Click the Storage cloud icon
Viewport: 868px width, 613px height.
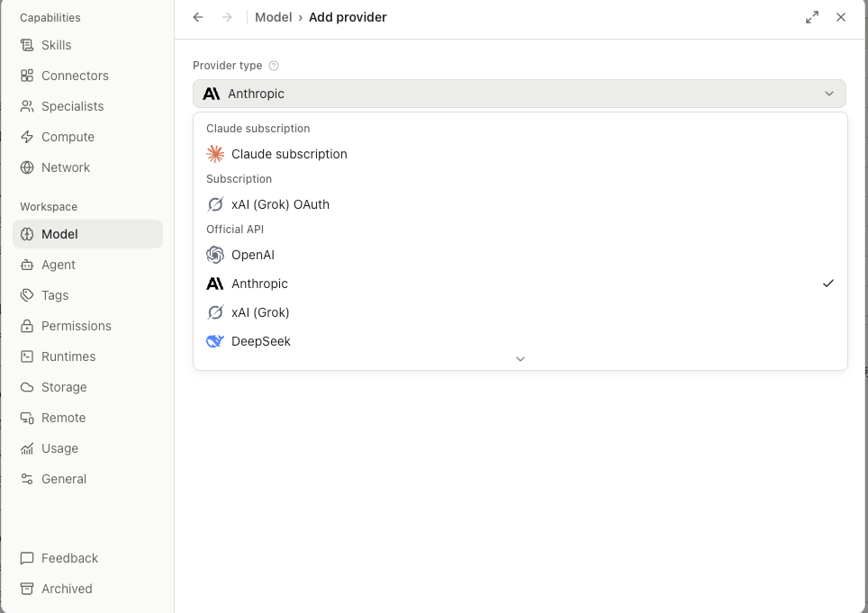27,387
